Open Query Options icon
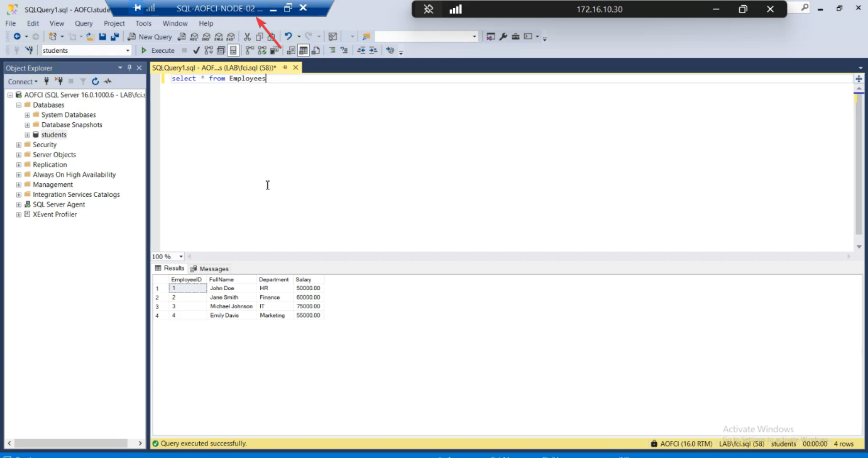The width and height of the screenshot is (868, 458). coord(221,50)
